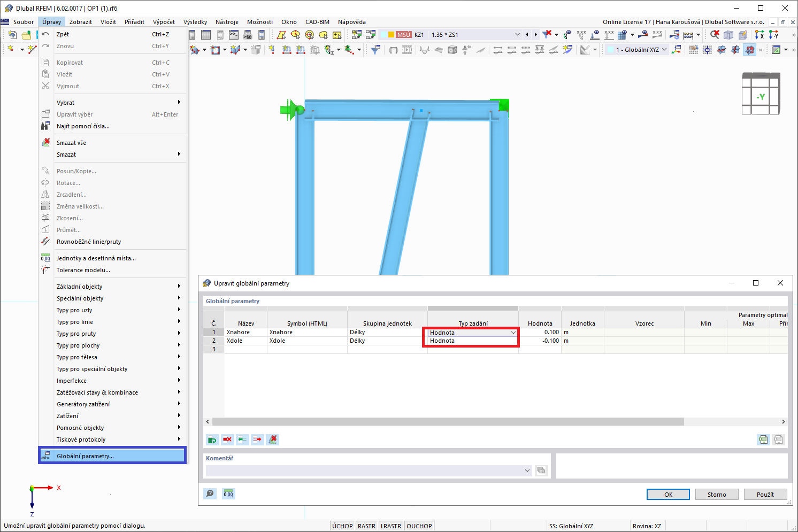
Task: Click Hodnota cell 0.100 in row 1
Action: [x=540, y=333]
